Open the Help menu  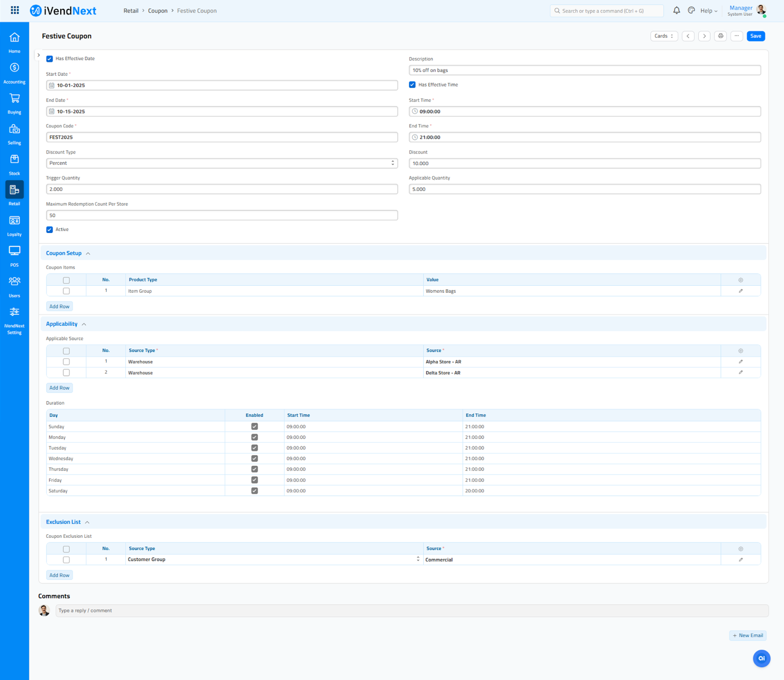(709, 11)
